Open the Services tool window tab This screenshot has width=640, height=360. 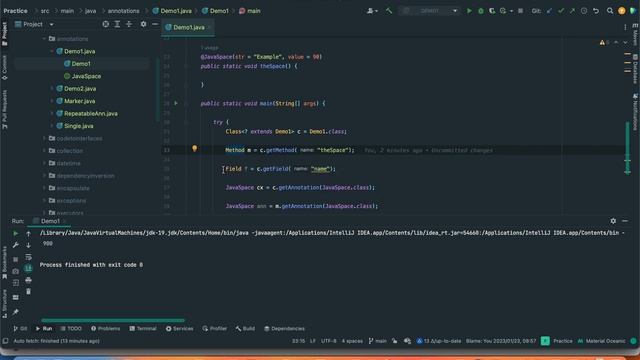pyautogui.click(x=180, y=329)
